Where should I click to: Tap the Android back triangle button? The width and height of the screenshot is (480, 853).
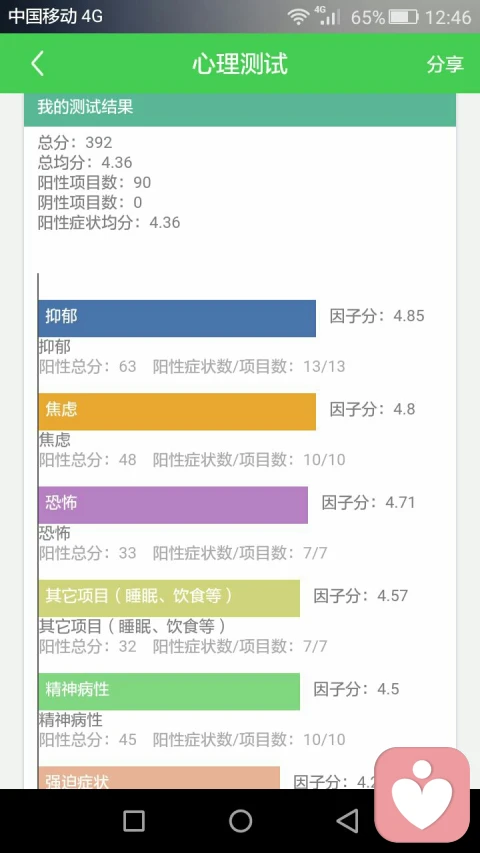347,820
